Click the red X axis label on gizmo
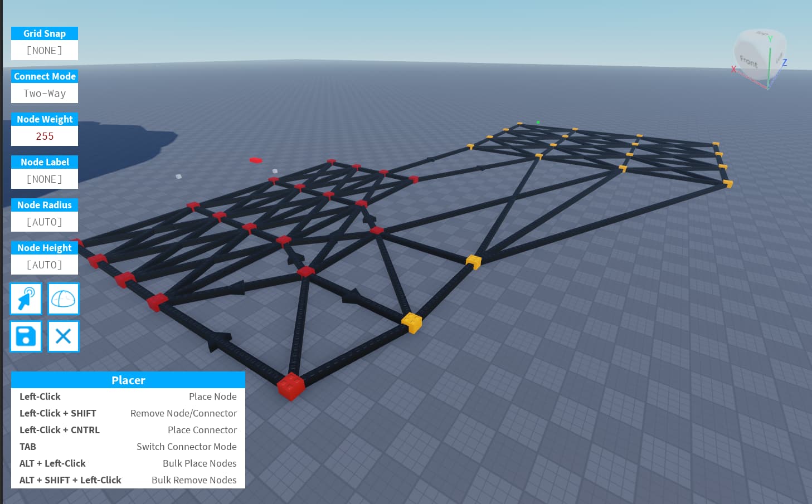The image size is (812, 504). (x=734, y=70)
